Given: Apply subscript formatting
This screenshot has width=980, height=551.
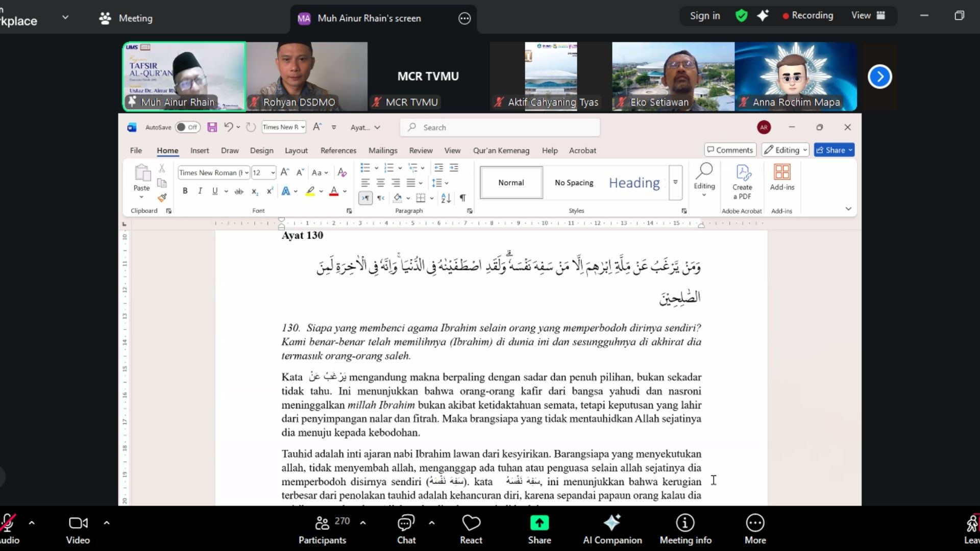Looking at the screenshot, I should click(255, 191).
